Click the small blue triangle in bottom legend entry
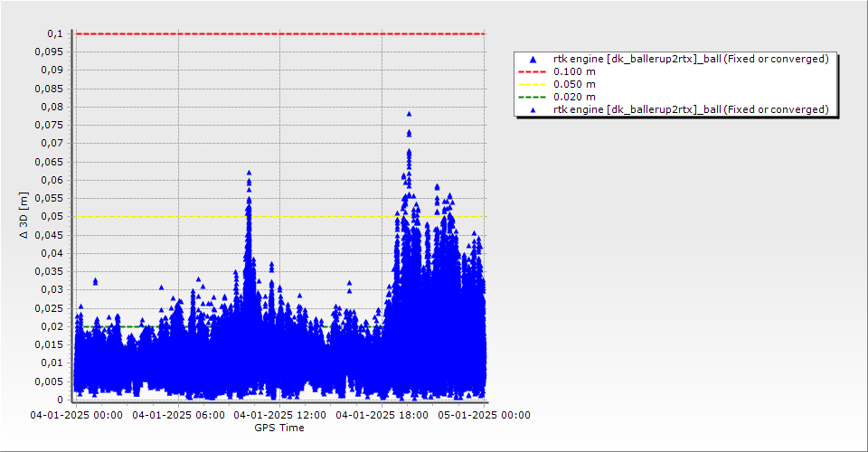The height and width of the screenshot is (452, 868). pyautogui.click(x=533, y=109)
